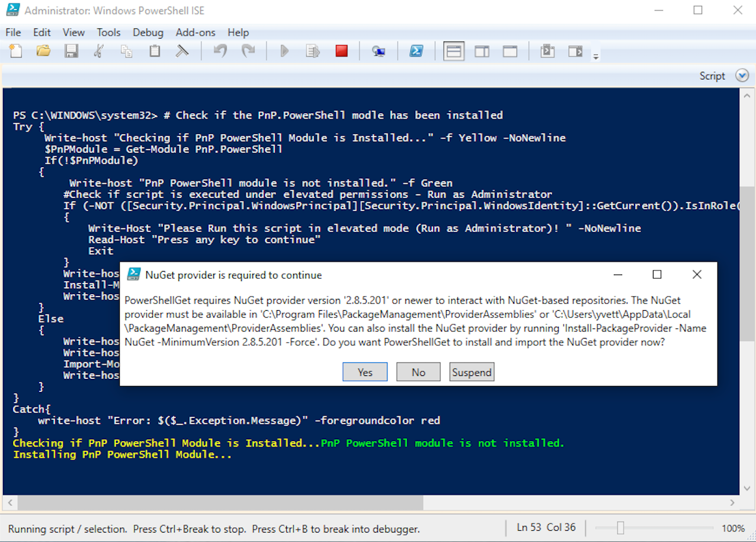The width and height of the screenshot is (756, 542).
Task: Start PowerShell.exe icon in toolbar
Action: coord(417,52)
